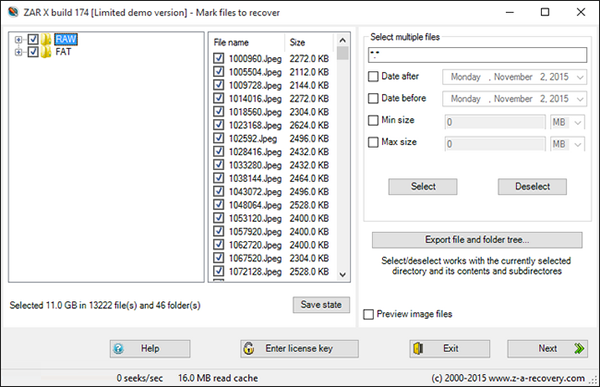
Task: Select the 1023168.Jpeg file name
Action: [255, 125]
